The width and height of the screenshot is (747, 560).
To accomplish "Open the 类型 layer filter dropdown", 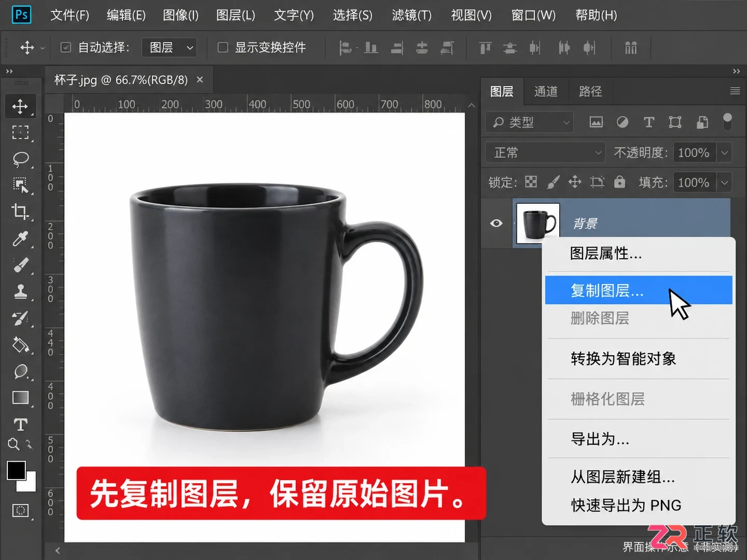I will [x=530, y=122].
